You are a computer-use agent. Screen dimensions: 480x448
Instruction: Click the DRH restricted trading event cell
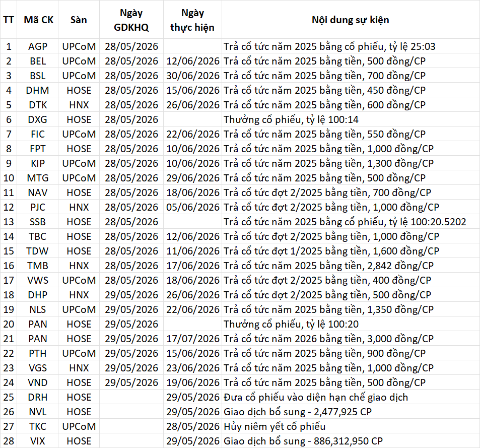(x=350, y=397)
